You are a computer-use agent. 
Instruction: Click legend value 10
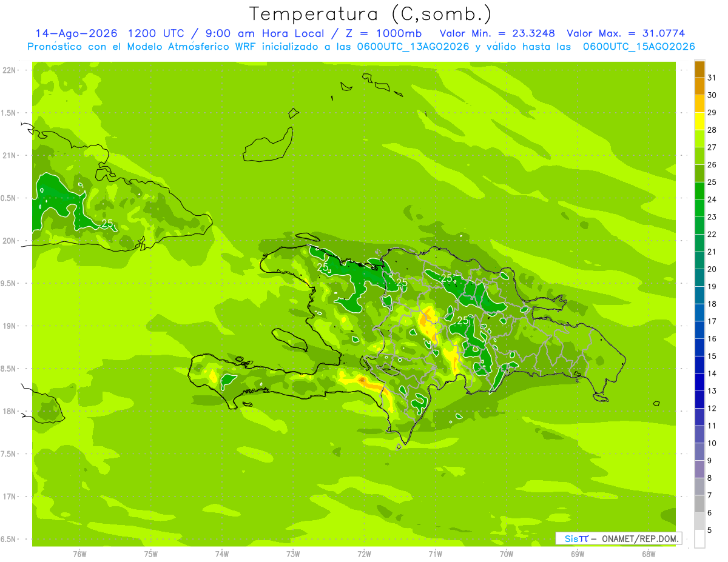[712, 443]
